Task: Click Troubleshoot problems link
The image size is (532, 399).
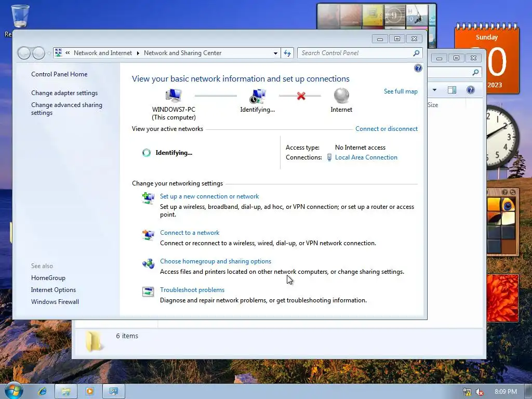Action: 192,289
